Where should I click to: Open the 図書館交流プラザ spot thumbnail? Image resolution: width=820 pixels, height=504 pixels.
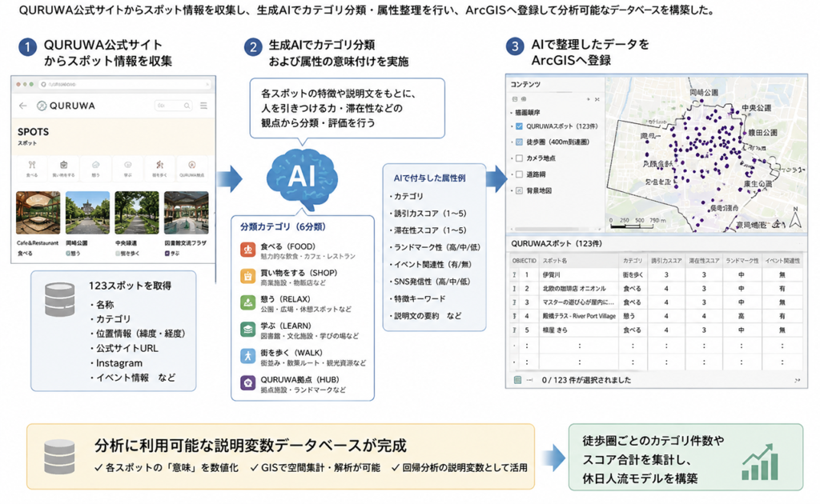tap(186, 213)
